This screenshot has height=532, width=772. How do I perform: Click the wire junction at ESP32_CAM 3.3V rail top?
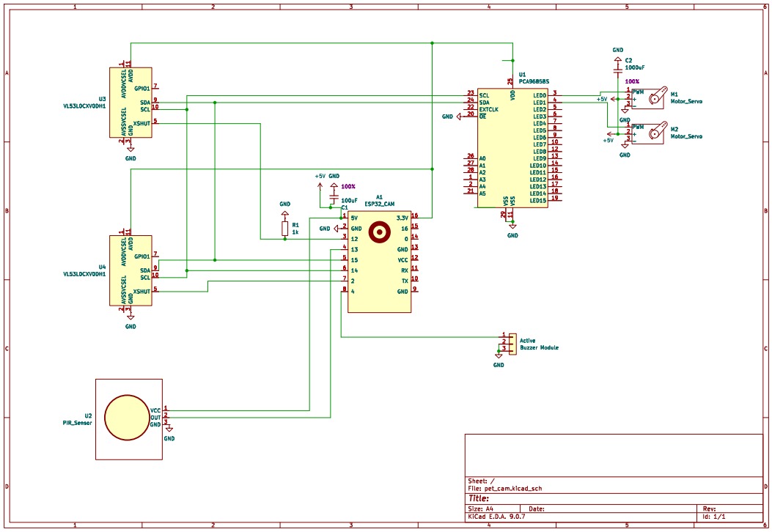(432, 43)
